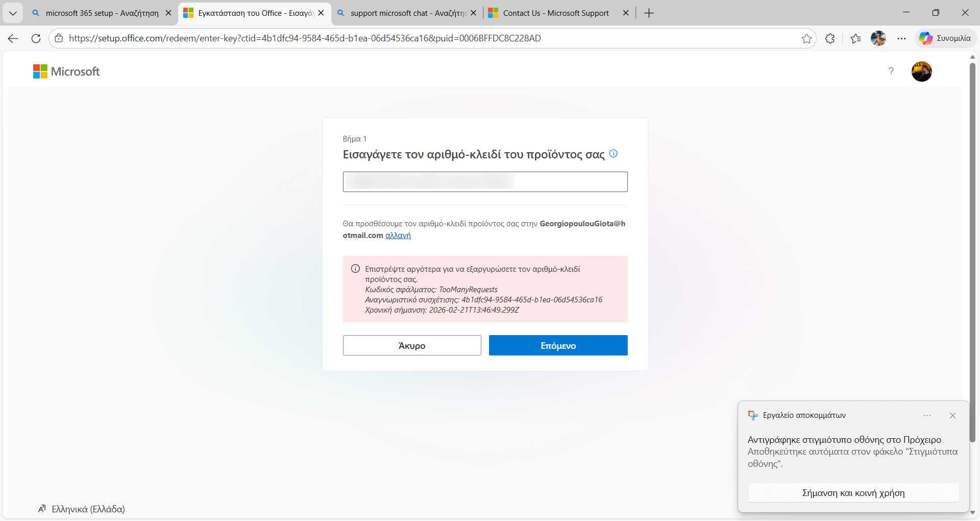Click the Microsoft logo
Image resolution: width=980 pixels, height=521 pixels.
click(66, 72)
